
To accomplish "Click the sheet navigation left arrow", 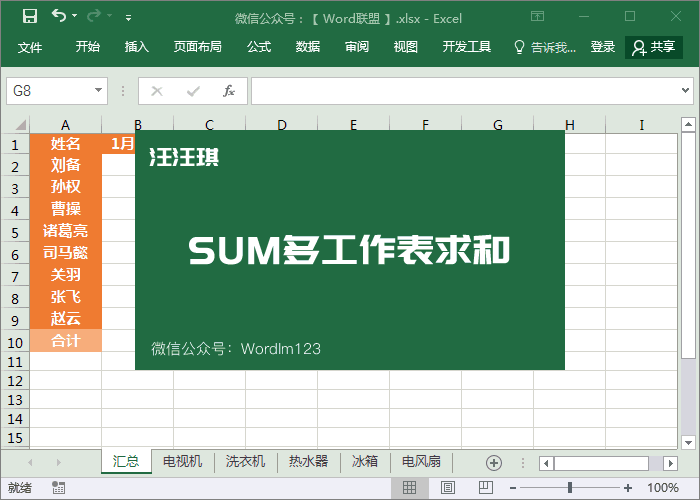I will click(x=30, y=462).
